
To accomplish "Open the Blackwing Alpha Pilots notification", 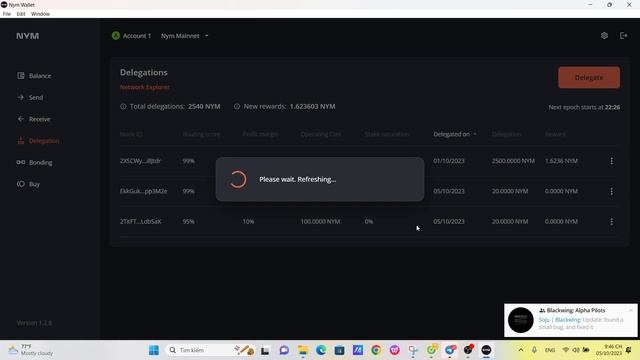I will tap(571, 320).
